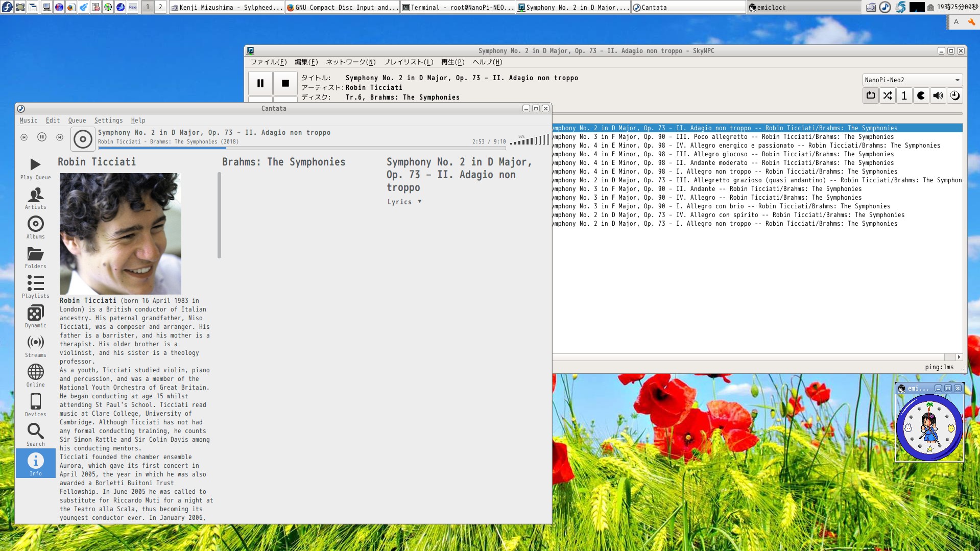Open the Devices section in sidebar
The height and width of the screenshot is (551, 980).
(35, 405)
